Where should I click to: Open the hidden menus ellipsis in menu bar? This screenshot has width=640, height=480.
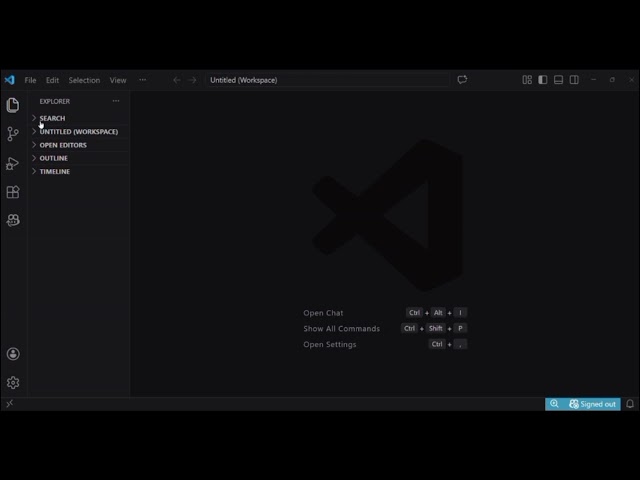click(x=142, y=80)
